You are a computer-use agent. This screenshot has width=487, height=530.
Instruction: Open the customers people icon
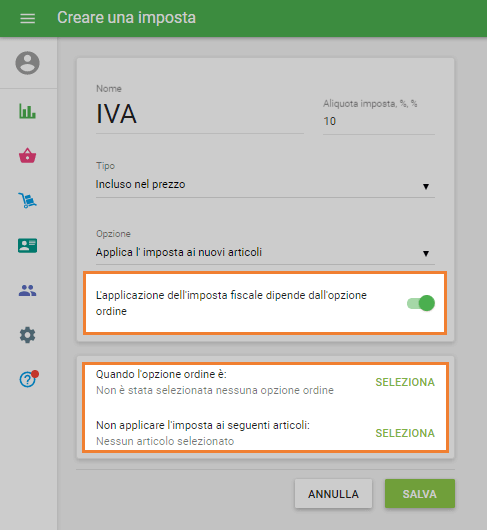click(x=27, y=290)
